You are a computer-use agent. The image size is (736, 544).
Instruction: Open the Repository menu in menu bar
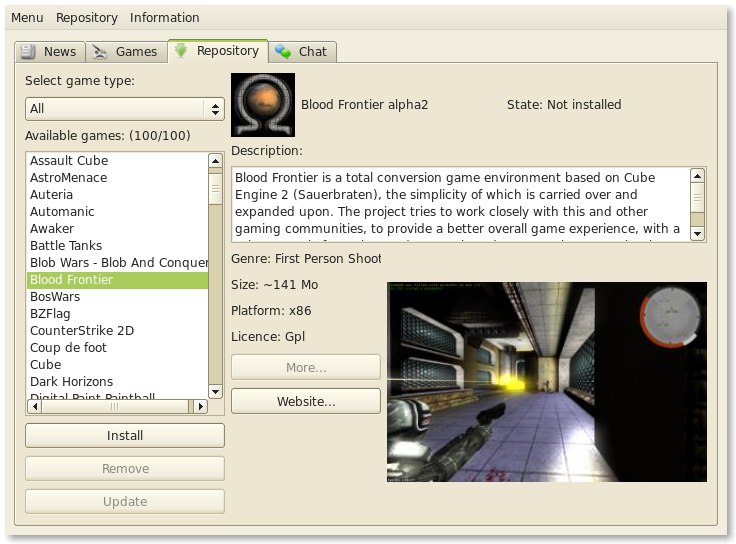87,17
